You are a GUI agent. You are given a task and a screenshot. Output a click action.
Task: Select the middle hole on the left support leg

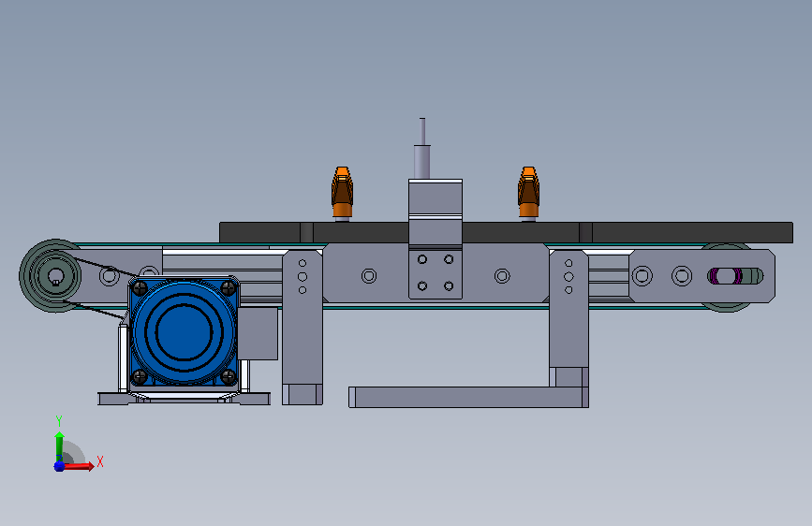pyautogui.click(x=303, y=276)
